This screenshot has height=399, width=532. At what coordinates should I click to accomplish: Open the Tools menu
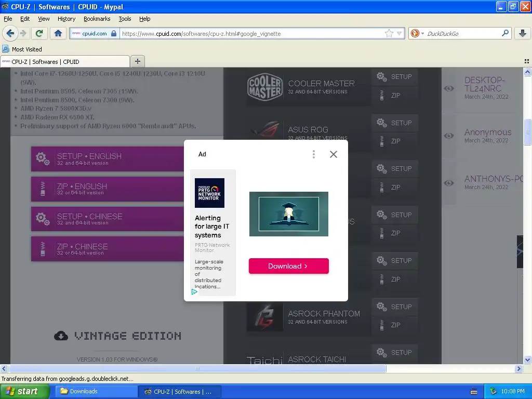pyautogui.click(x=125, y=19)
